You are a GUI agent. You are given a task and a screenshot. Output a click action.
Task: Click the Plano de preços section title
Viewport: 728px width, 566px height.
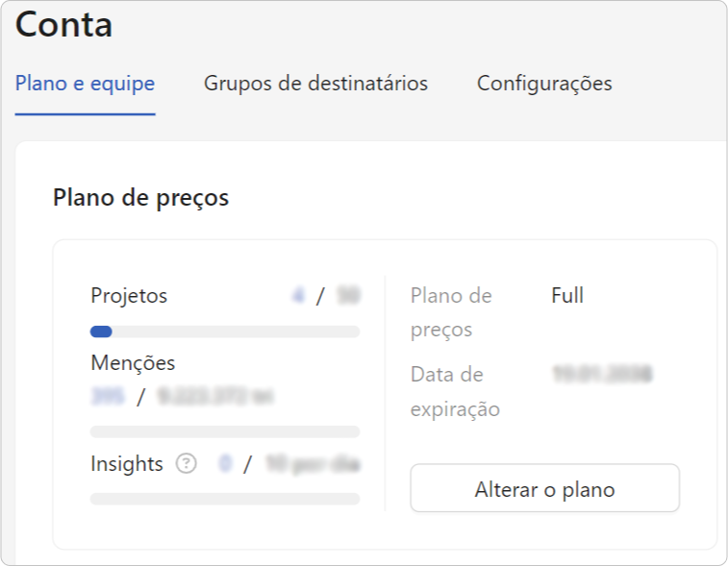click(x=140, y=198)
